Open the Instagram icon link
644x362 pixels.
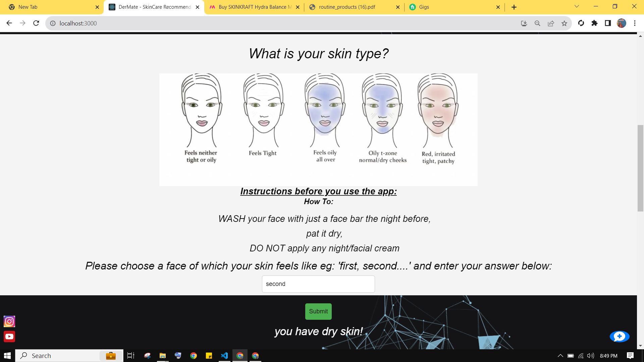tap(9, 321)
